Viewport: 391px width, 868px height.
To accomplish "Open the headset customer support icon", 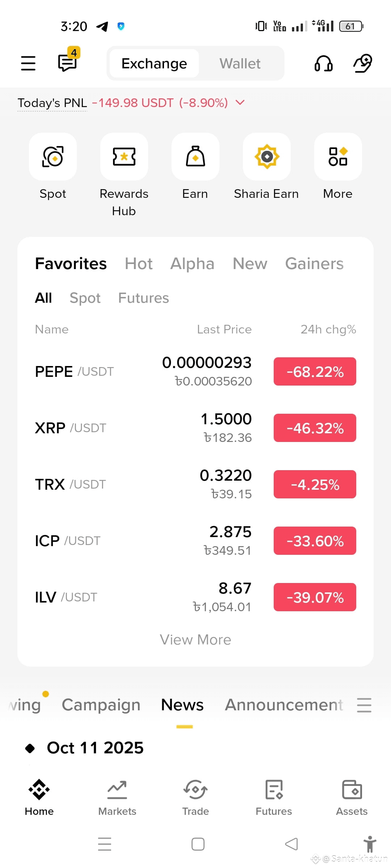I will pyautogui.click(x=323, y=63).
